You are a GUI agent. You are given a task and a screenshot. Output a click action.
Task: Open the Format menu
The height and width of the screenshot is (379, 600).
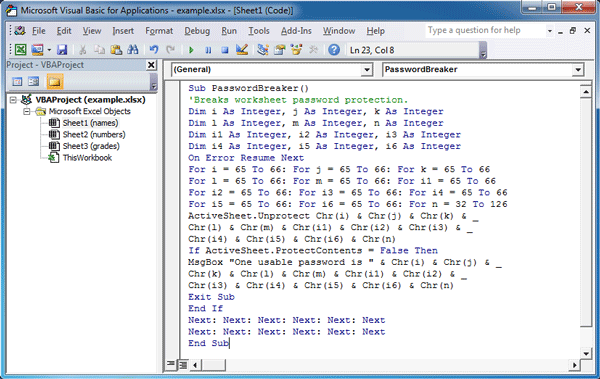(159, 31)
